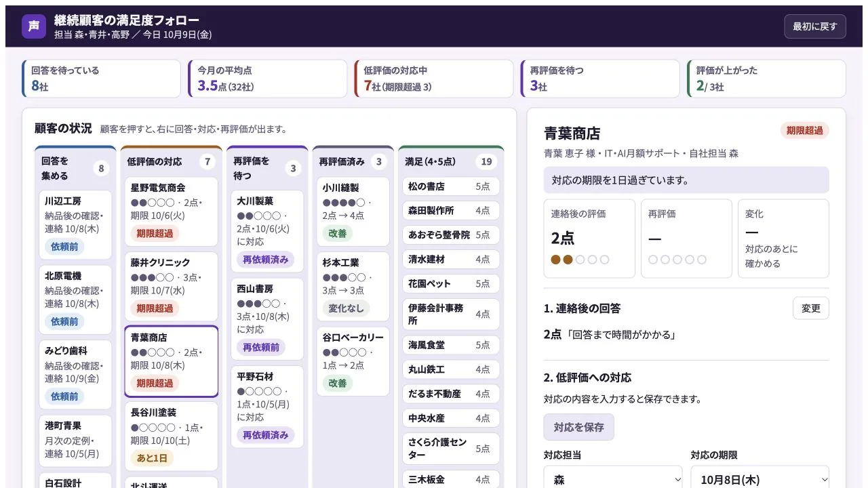Open the 今月の平均点 summary card
Screen dimensions: 868x488
click(x=268, y=79)
